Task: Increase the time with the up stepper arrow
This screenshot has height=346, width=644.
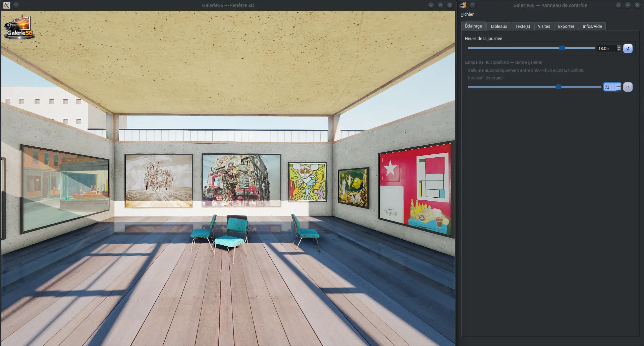Action: 619,47
